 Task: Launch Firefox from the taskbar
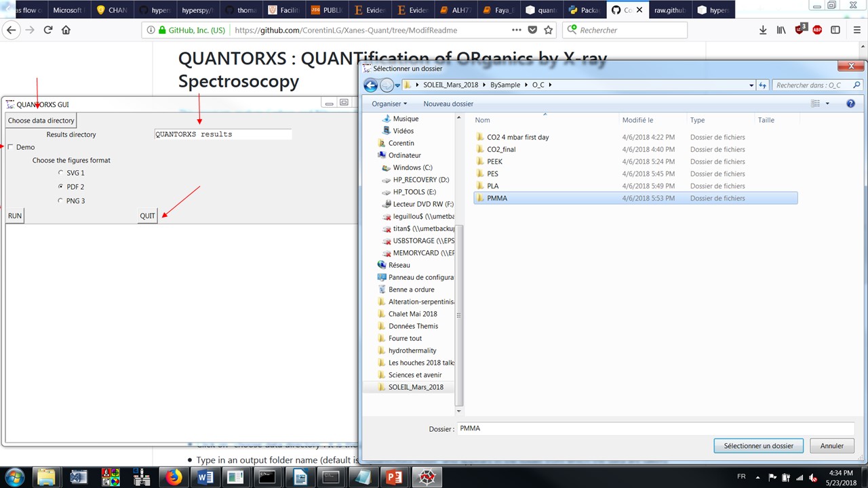(175, 476)
